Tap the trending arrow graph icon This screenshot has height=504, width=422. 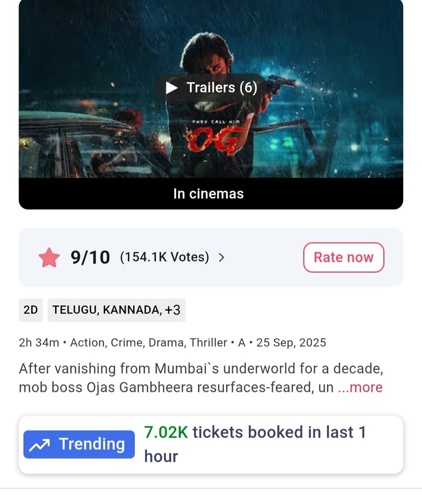point(40,444)
